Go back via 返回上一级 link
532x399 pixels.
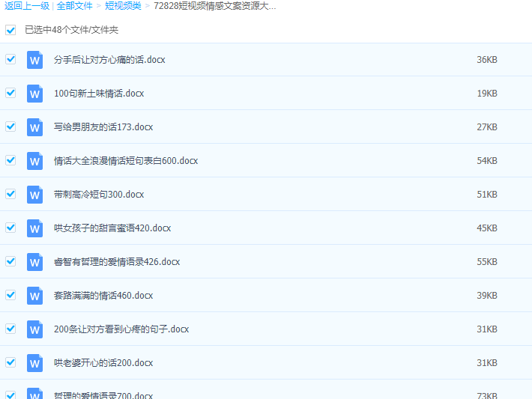click(x=27, y=6)
